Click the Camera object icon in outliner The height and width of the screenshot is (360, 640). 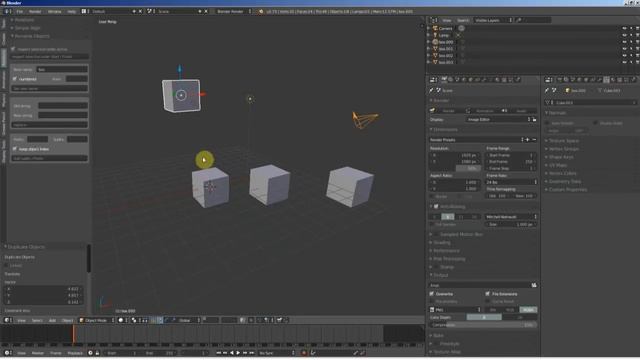[x=435, y=28]
